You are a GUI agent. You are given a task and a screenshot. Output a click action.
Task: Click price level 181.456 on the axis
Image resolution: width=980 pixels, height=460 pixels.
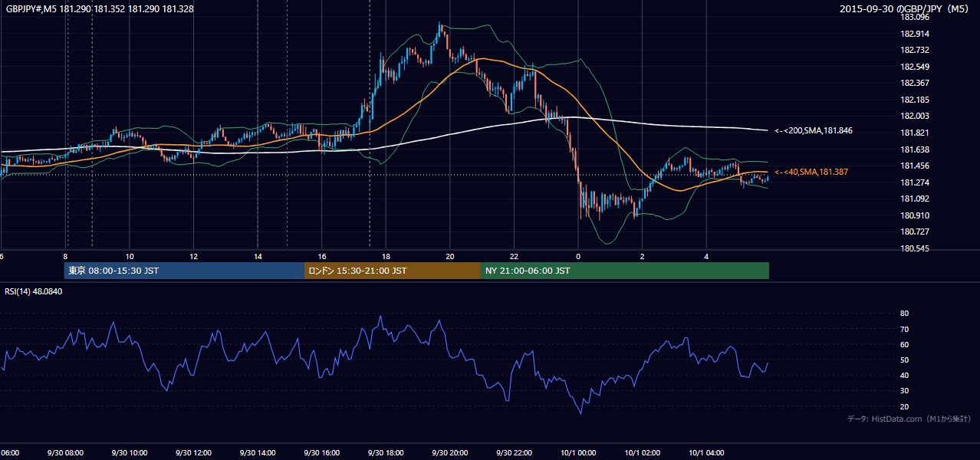click(x=914, y=166)
